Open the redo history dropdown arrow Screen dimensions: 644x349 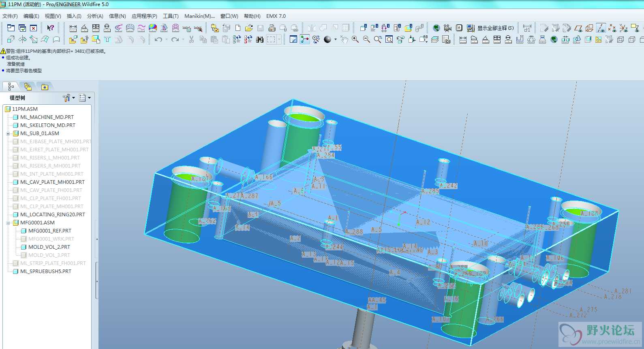pos(183,39)
